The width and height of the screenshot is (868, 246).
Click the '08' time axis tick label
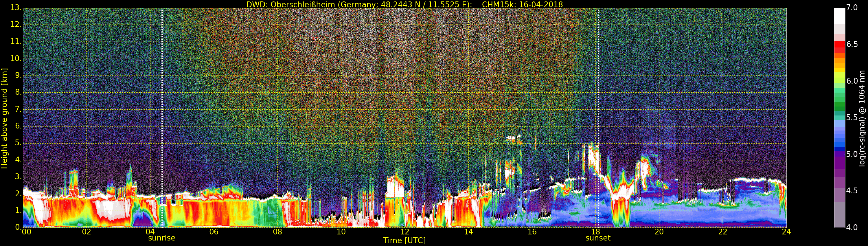(x=278, y=232)
